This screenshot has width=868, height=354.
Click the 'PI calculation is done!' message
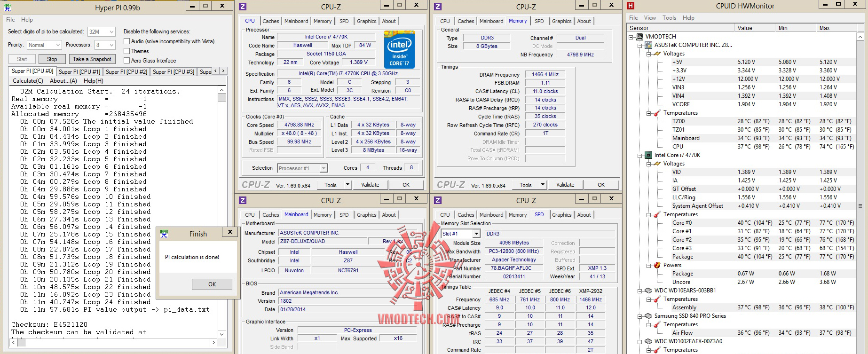pos(192,257)
